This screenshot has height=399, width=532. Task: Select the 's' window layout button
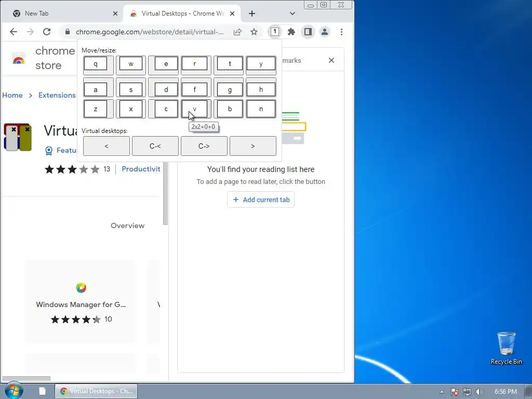pos(131,87)
